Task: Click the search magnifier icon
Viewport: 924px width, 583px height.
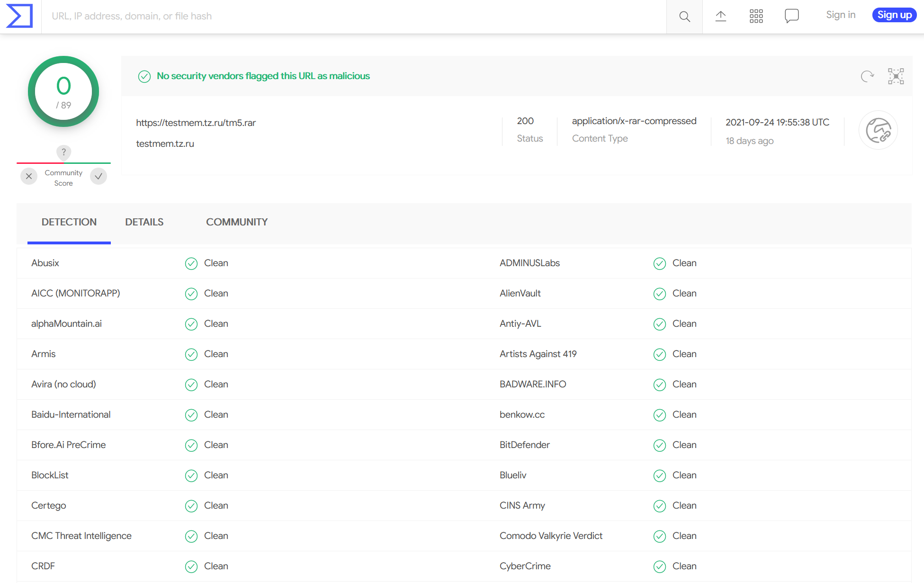Action: [x=684, y=17]
